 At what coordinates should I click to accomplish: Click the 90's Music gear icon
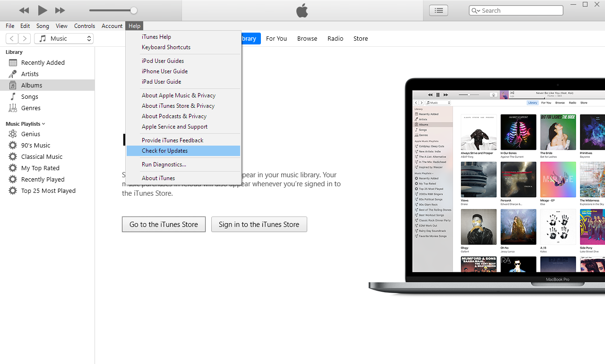coord(13,145)
